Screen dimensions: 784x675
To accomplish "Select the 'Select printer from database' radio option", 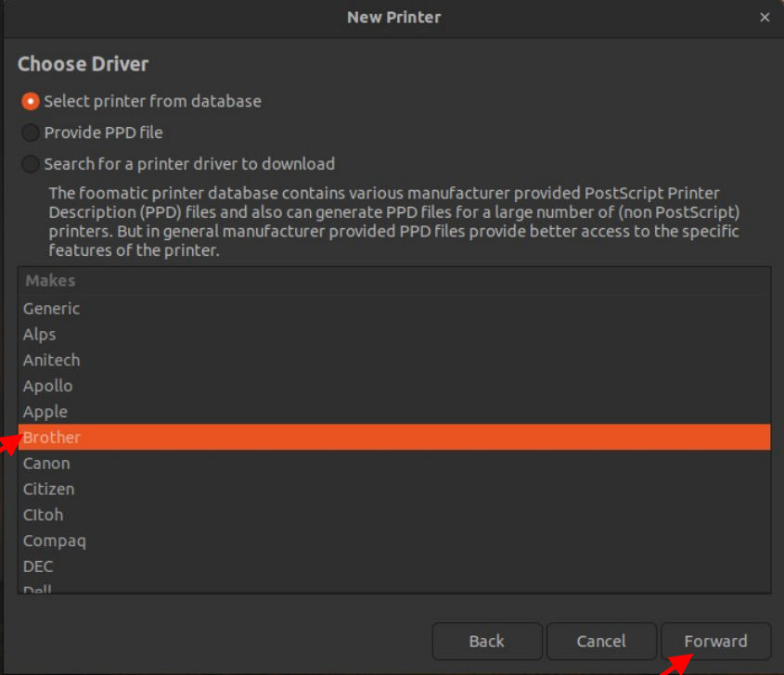I will click(31, 101).
